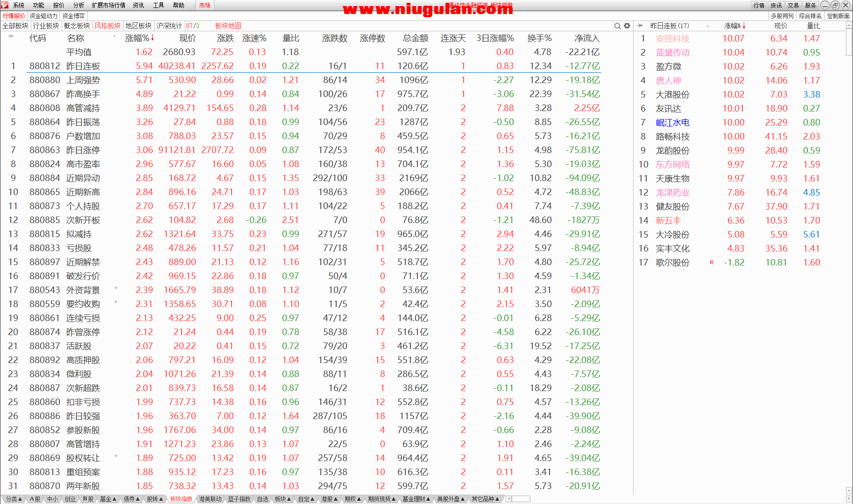Image resolution: width=853 pixels, height=504 pixels.
Task: Click the bottom horizontal scrollbar track
Action: tap(521, 499)
